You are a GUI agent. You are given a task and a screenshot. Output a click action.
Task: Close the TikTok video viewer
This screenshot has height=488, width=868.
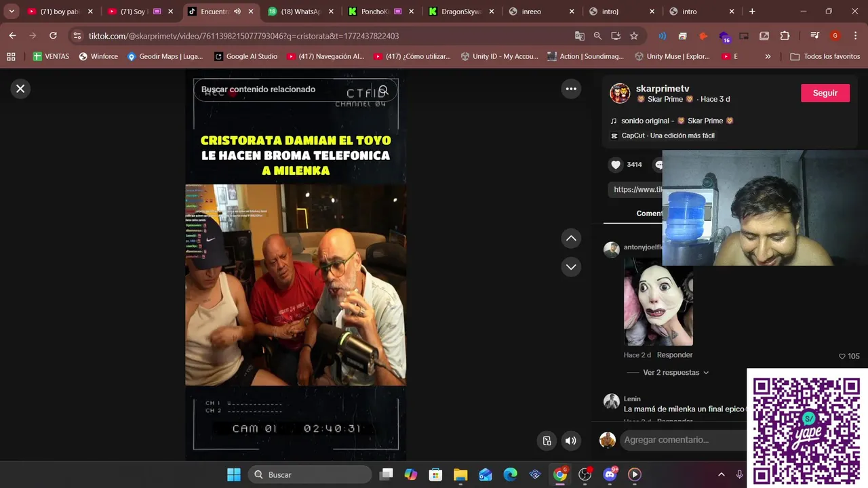click(20, 89)
